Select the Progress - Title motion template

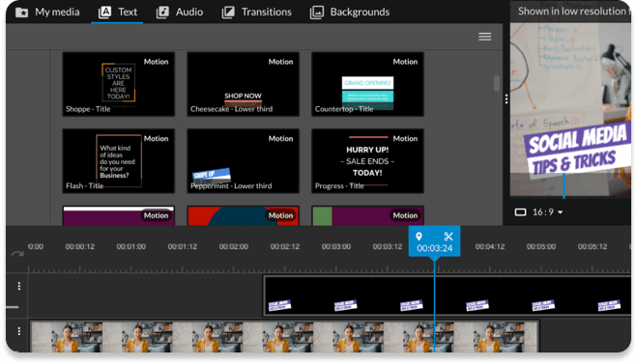367,160
